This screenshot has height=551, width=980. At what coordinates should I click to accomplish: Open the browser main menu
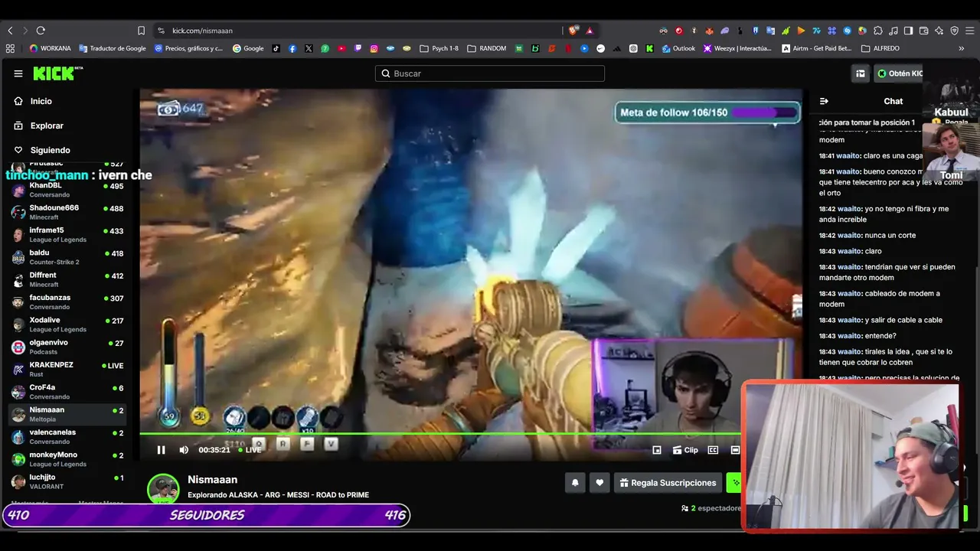[x=969, y=31]
